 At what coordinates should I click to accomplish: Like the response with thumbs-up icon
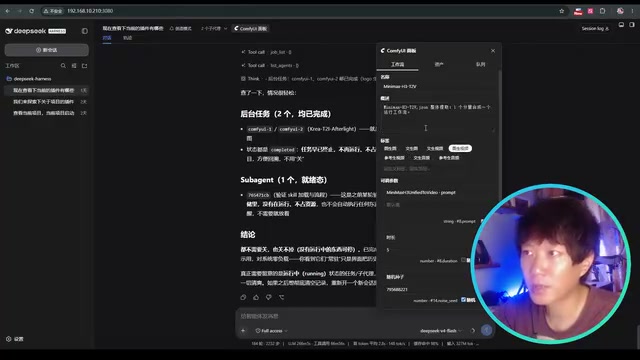pos(256,297)
